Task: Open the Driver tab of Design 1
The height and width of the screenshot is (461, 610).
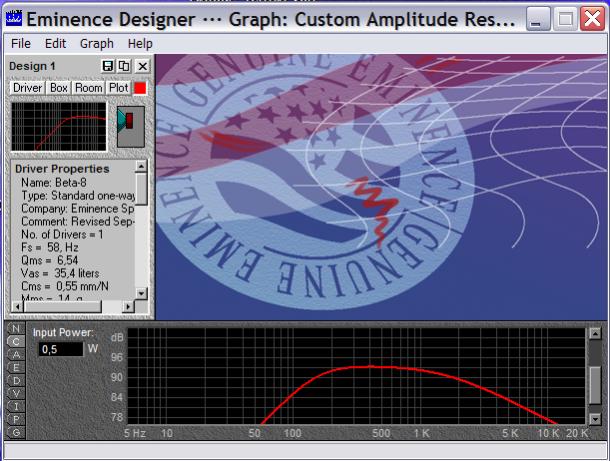Action: pos(27,88)
